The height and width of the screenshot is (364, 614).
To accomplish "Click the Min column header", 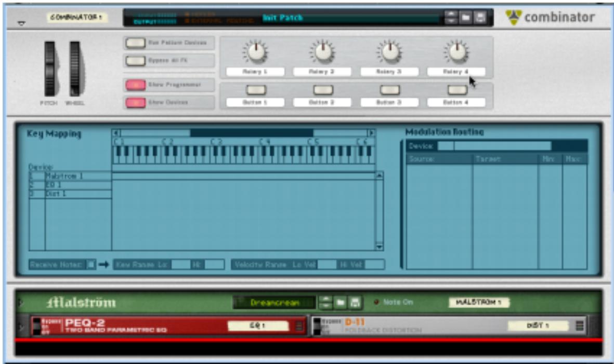I will tap(550, 159).
